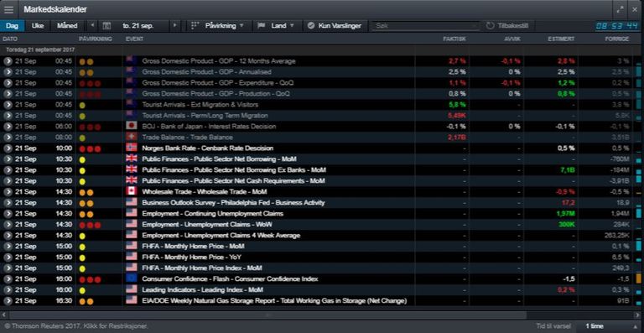Go to previous day with left arrow
This screenshot has height=333, width=644.
(92, 25)
